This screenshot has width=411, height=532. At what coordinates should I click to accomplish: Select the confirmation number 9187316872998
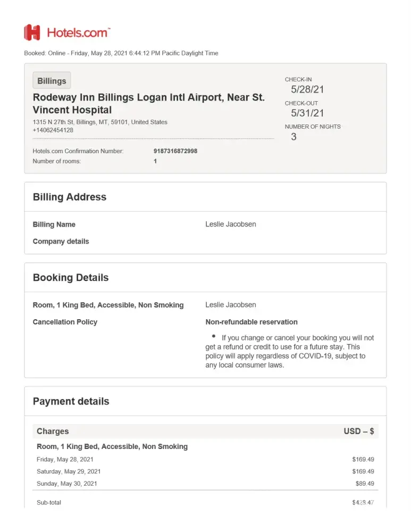(175, 151)
